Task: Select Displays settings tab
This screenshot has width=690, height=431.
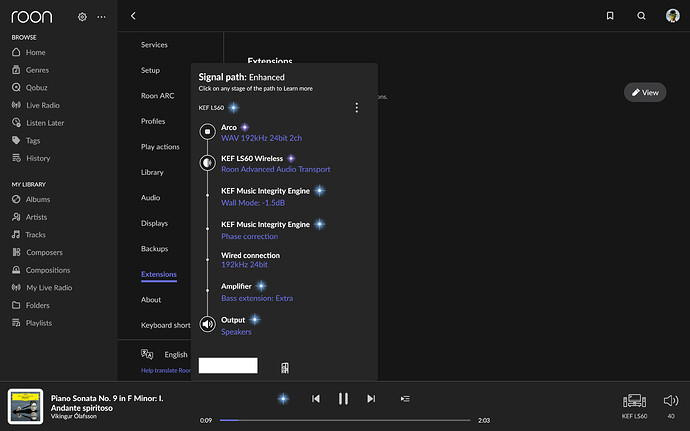Action: (x=154, y=224)
